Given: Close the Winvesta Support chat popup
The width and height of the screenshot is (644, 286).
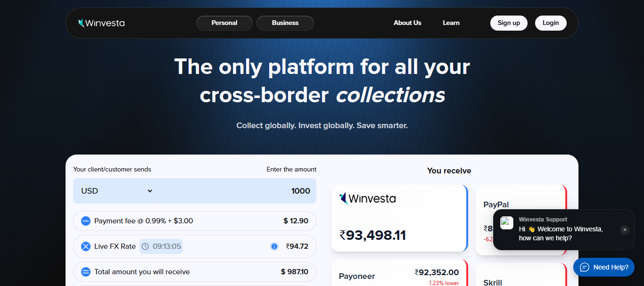Looking at the screenshot, I should coord(625,230).
